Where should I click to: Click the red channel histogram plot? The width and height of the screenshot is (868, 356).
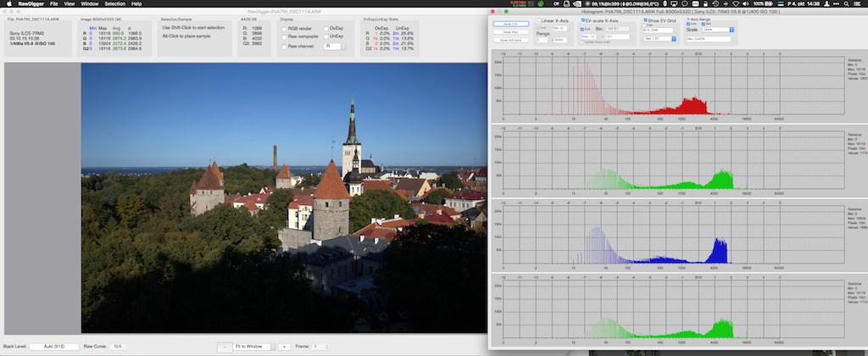point(673,86)
